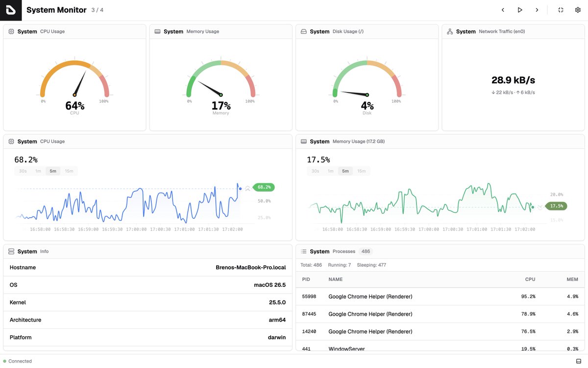The height and width of the screenshot is (368, 588).
Task: Select the WindowServer process row
Action: pos(440,346)
